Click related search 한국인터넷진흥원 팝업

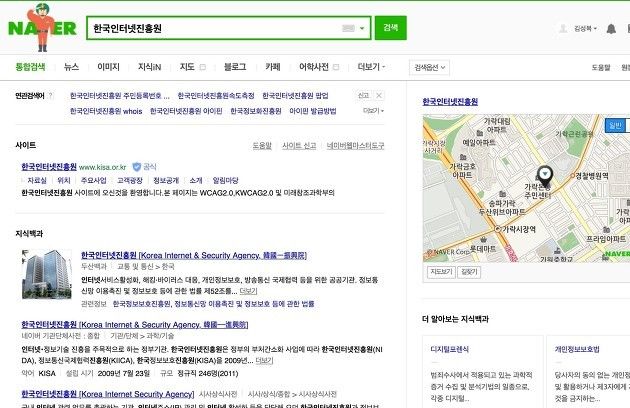point(295,96)
